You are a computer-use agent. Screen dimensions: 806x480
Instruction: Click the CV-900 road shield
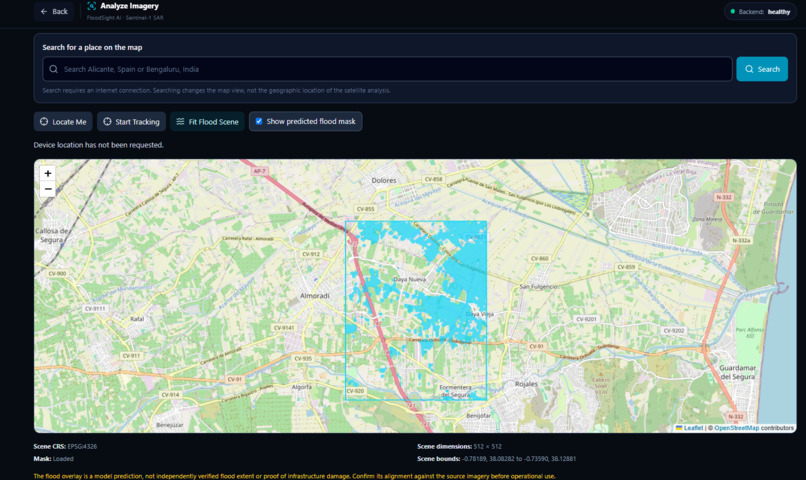coord(57,273)
